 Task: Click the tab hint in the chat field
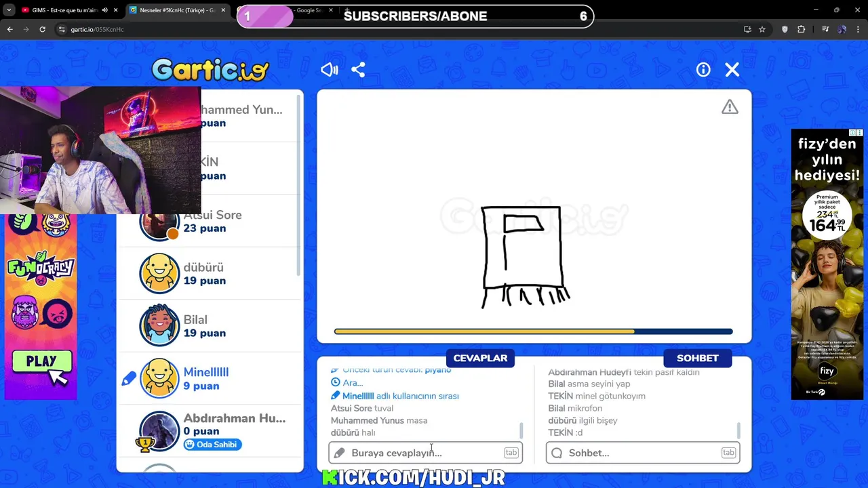click(x=728, y=453)
